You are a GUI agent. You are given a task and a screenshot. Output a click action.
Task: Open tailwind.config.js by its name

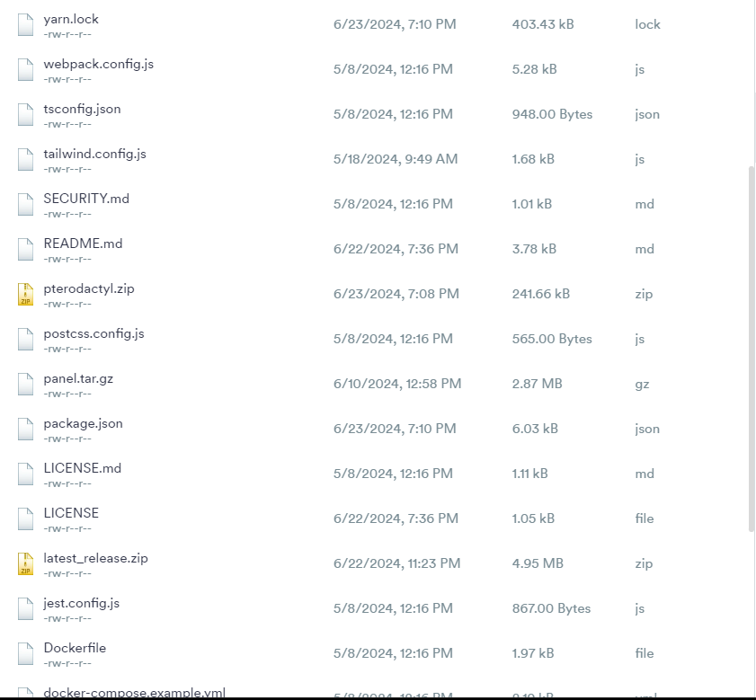click(95, 154)
